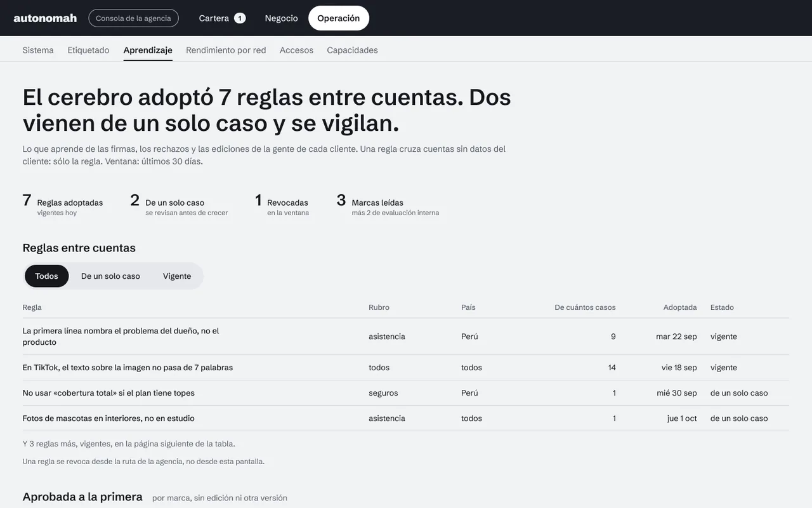Click the 'Aprobada a la primera' heading

82,497
